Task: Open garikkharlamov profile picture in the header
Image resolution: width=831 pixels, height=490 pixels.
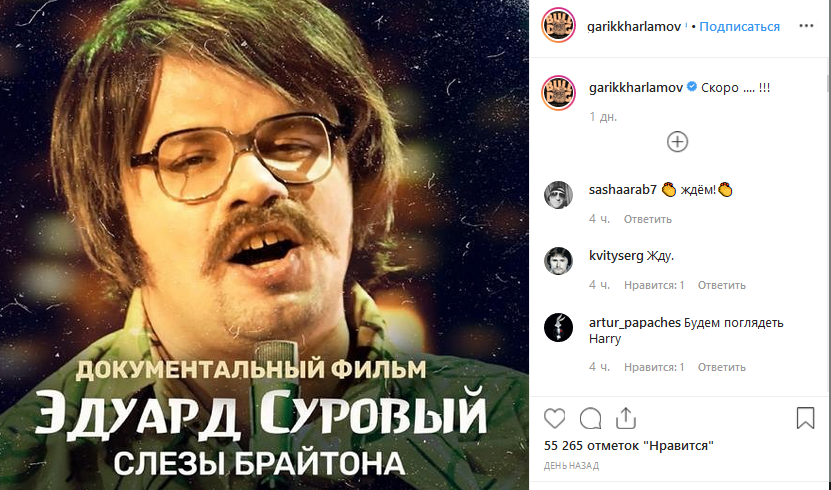Action: tap(558, 25)
